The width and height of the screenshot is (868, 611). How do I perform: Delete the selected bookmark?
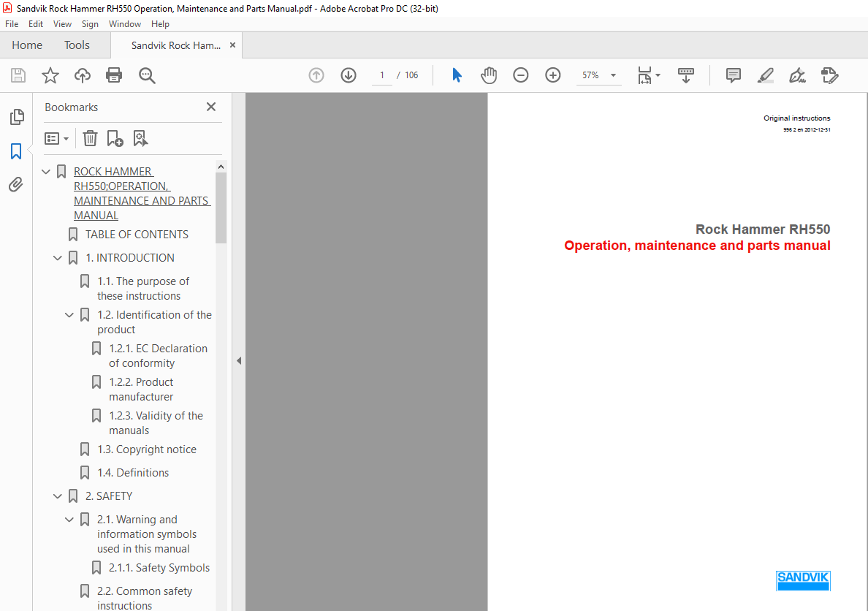coord(90,138)
